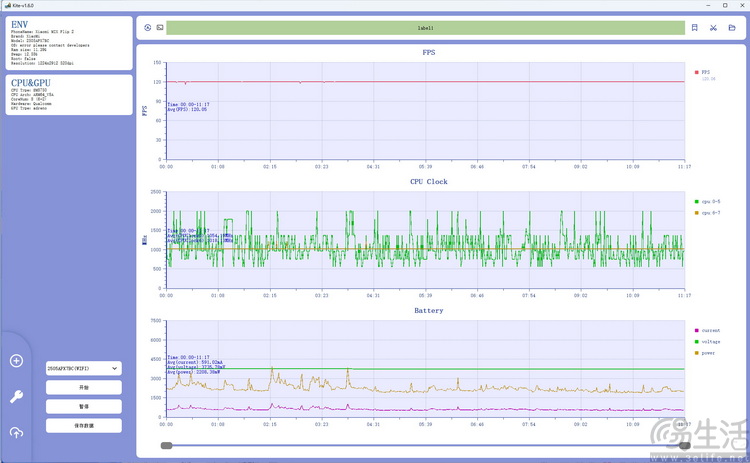The height and width of the screenshot is (463, 750).
Task: Click the CPU&GPU panel heading
Action: click(x=31, y=83)
